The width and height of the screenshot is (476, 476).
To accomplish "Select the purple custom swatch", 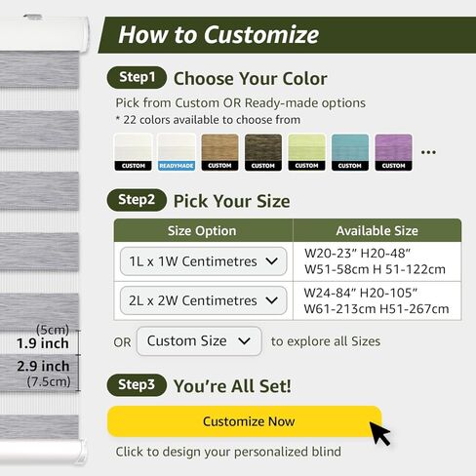I will coord(393,152).
